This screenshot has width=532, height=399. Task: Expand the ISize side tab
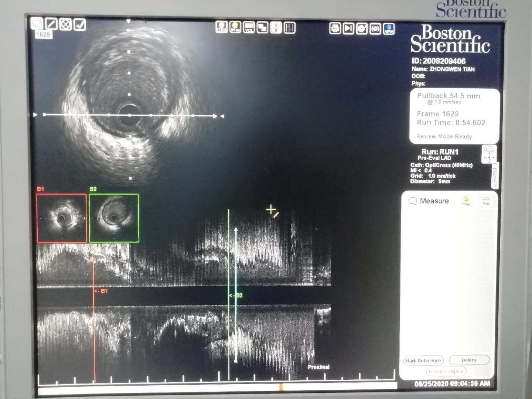pyautogui.click(x=495, y=176)
